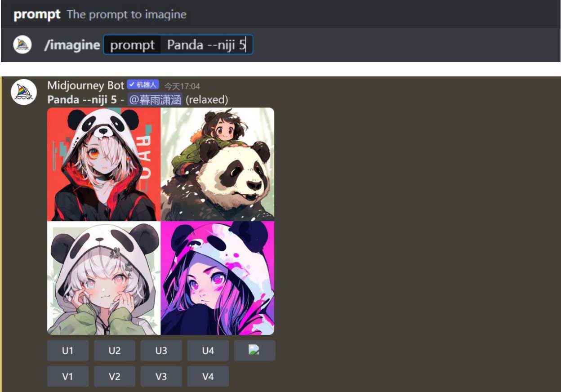Generate variations using V2
Viewport: 561px width, 392px height.
point(115,376)
